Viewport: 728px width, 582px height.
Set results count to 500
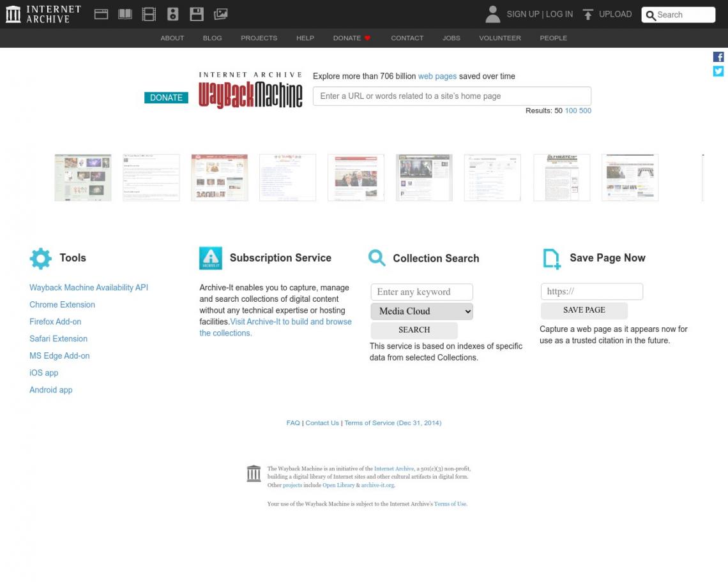(x=585, y=110)
